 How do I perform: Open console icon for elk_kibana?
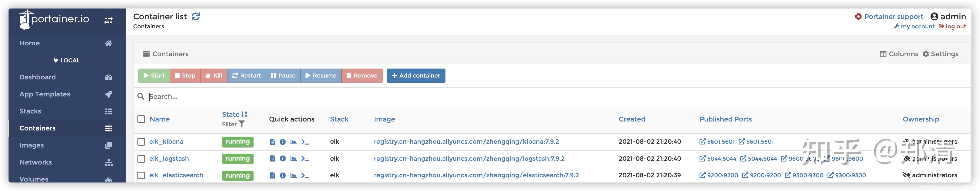pos(305,142)
